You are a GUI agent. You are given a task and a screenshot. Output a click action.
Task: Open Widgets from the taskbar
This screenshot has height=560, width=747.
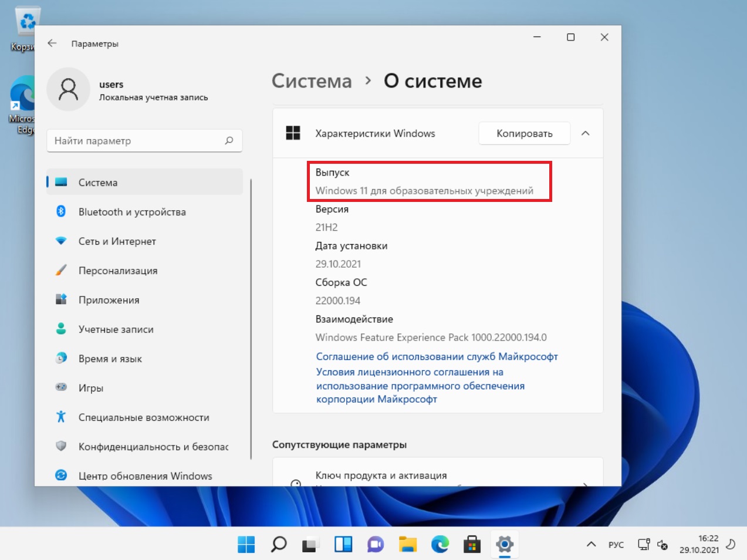pos(343,544)
